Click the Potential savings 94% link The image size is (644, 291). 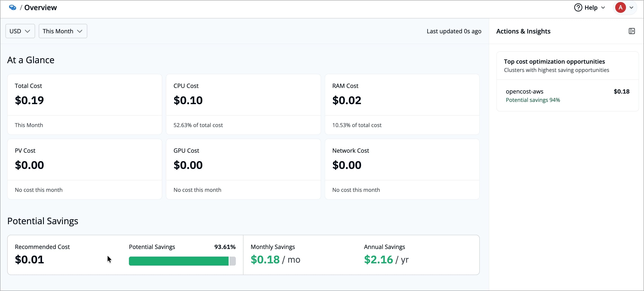[x=533, y=100]
